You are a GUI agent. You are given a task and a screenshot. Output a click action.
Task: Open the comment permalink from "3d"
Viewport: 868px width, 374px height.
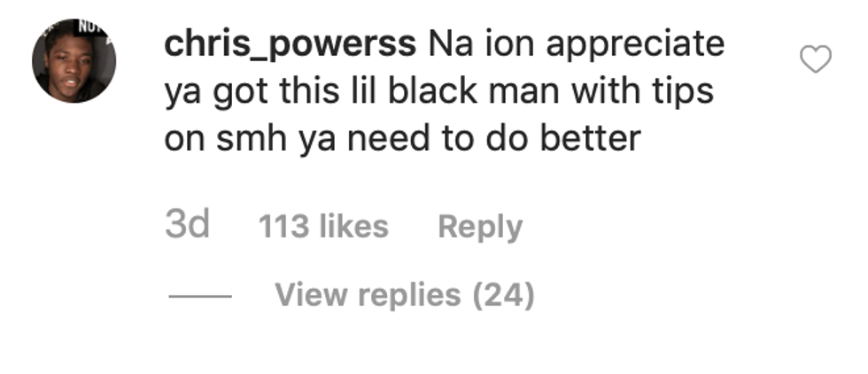pyautogui.click(x=187, y=225)
